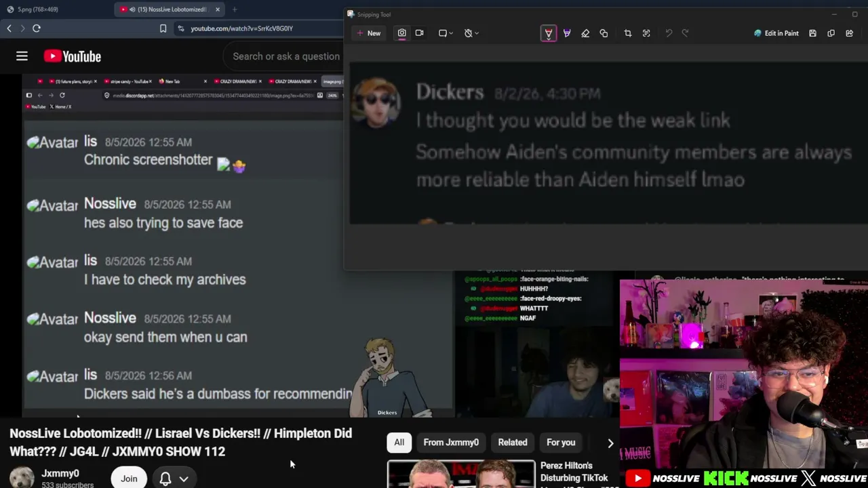Click the "I have to check my archives" message

[x=165, y=279]
